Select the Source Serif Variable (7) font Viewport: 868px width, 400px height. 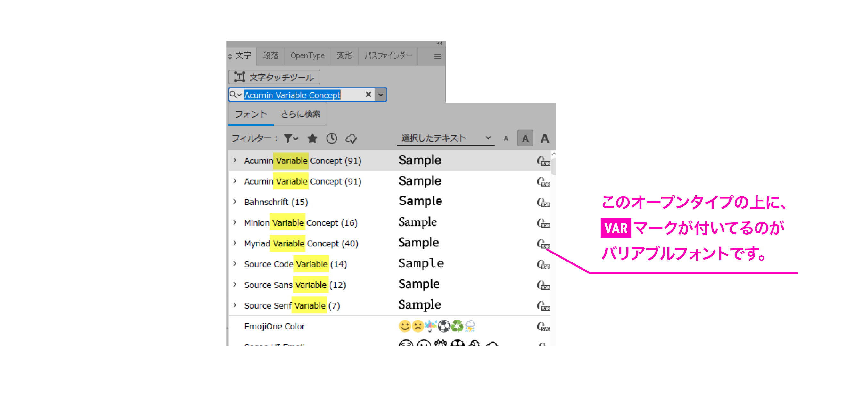pos(292,306)
